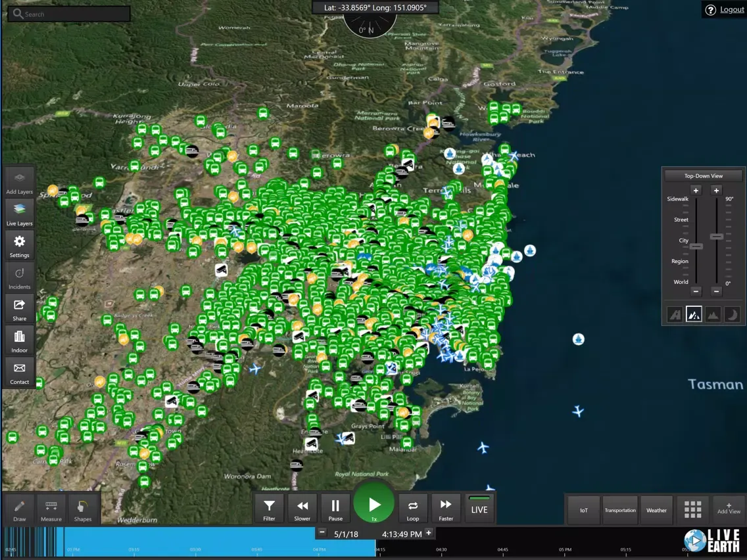Click the City zoom level label
Viewport: 747px width, 560px height.
coord(684,241)
